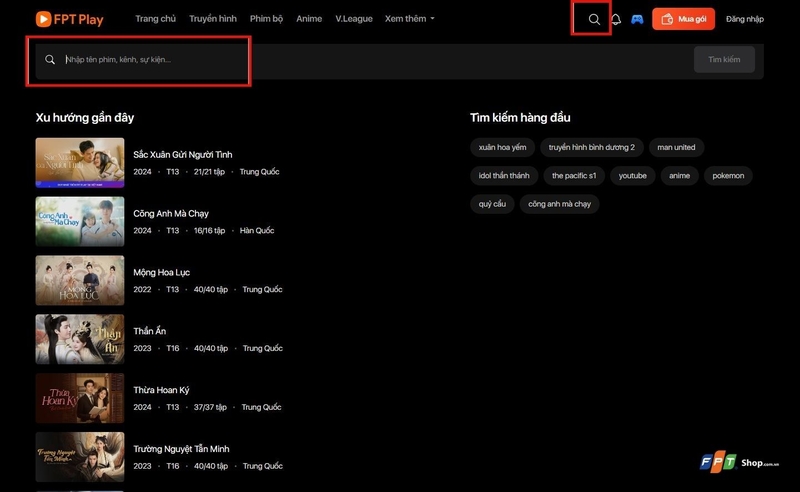Click search tag youtube

633,176
